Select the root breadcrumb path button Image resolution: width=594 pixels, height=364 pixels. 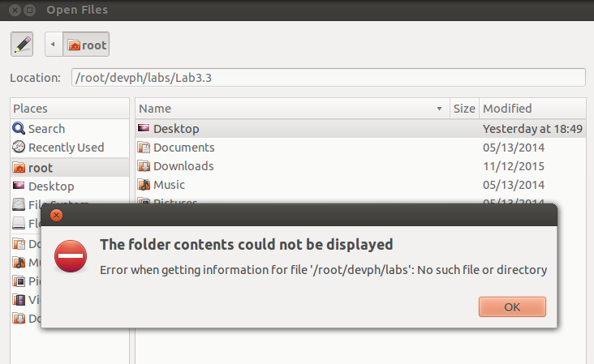click(x=88, y=45)
